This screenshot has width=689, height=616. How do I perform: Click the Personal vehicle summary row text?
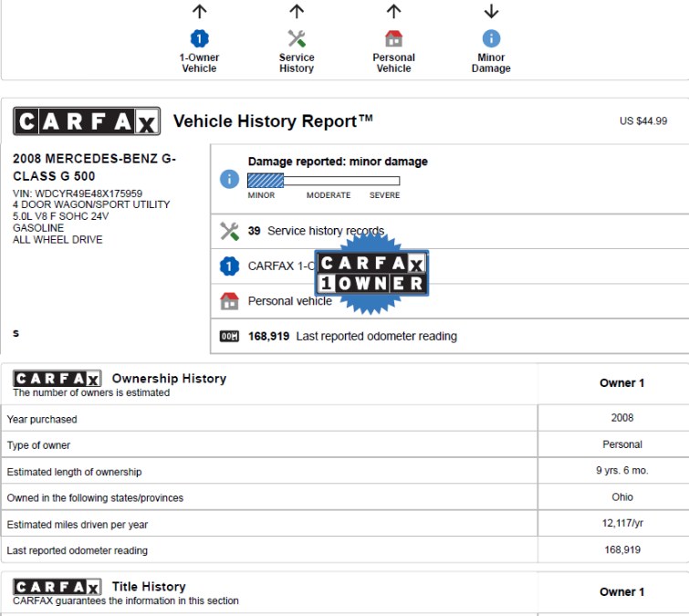click(290, 301)
